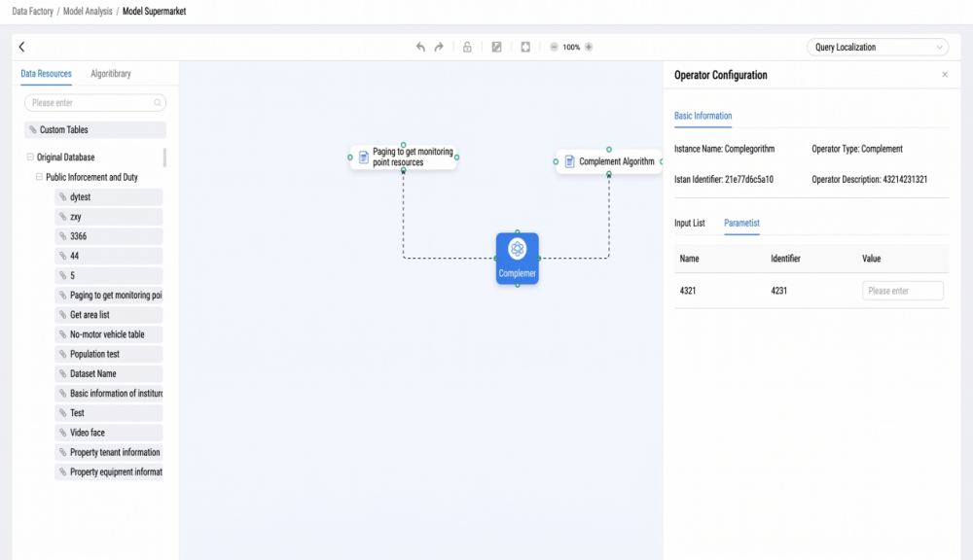
Task: Click the edit pencil toolbar icon
Action: [x=496, y=47]
